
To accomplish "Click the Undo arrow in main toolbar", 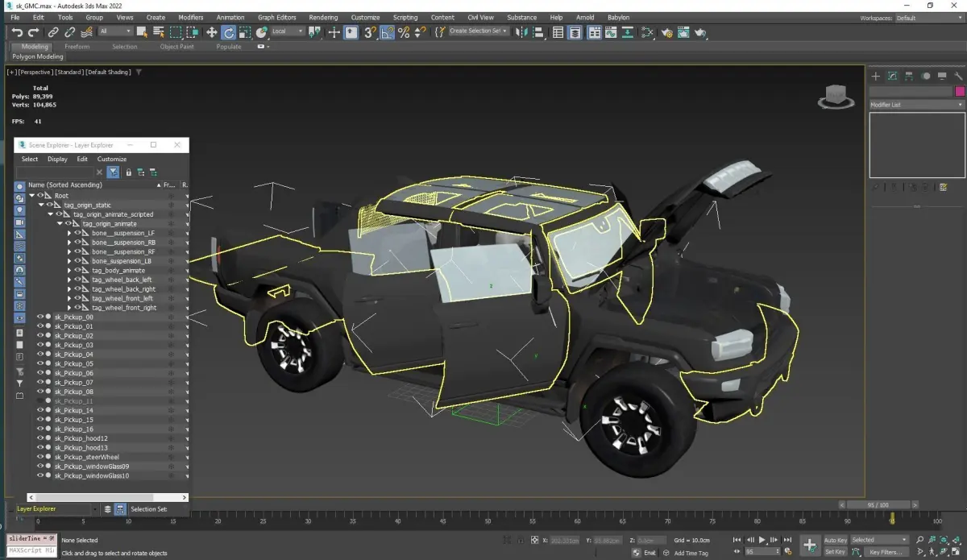I will [17, 32].
